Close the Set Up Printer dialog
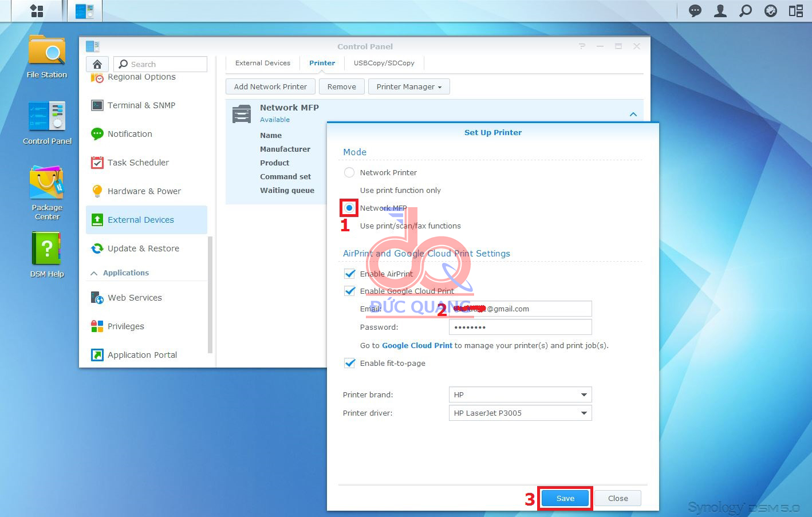This screenshot has width=812, height=517. (618, 498)
